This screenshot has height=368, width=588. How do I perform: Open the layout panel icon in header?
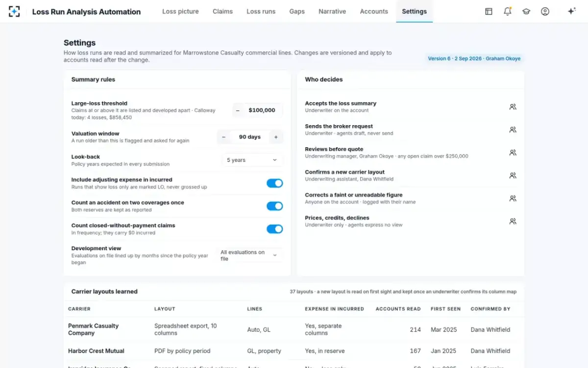(489, 11)
